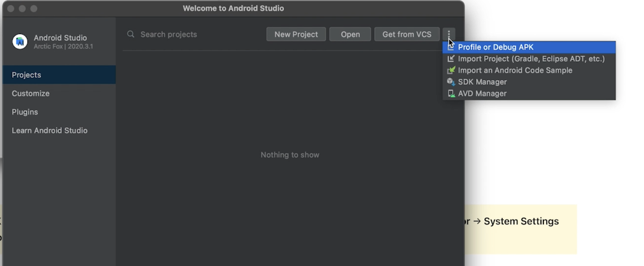Open Learn Android Studio section
This screenshot has height=266, width=644.
coord(59,131)
